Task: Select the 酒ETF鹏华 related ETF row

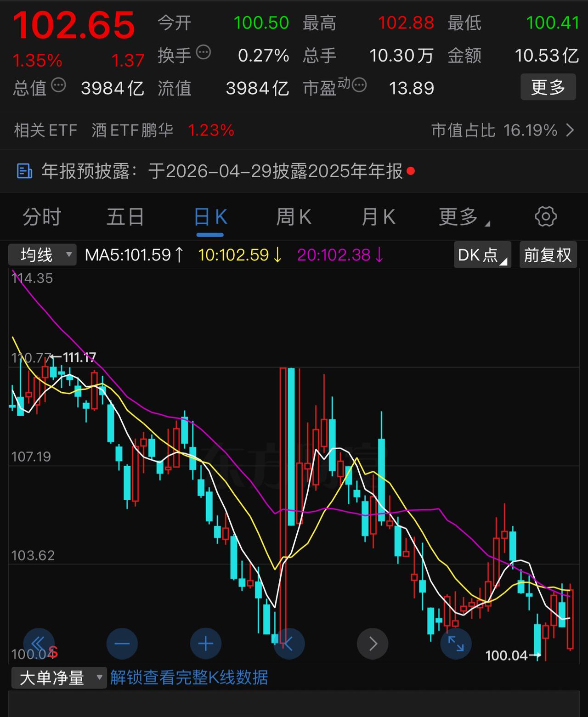Action: pos(132,130)
